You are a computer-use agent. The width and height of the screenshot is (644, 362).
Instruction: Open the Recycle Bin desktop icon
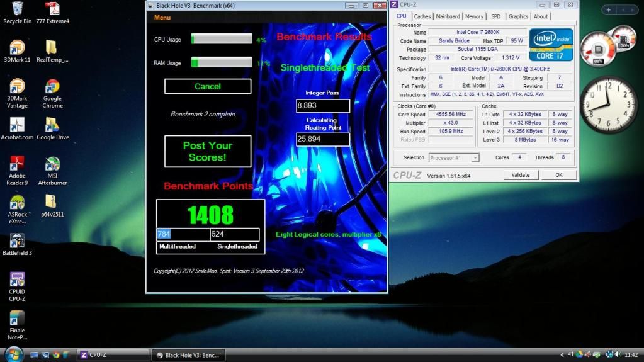[x=17, y=13]
